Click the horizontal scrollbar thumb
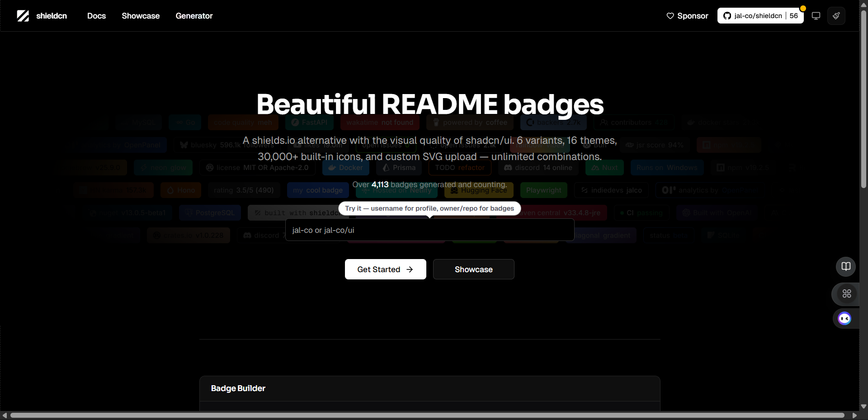 (427, 415)
